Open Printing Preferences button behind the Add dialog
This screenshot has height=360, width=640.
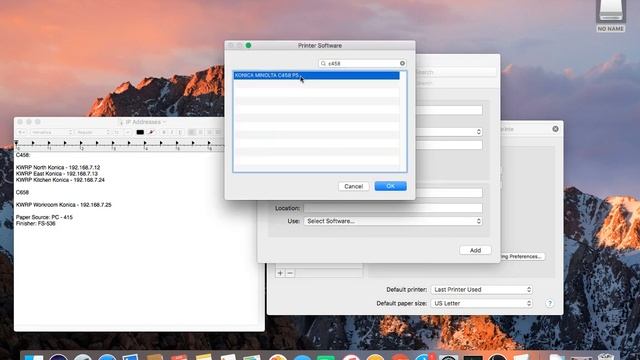[522, 256]
